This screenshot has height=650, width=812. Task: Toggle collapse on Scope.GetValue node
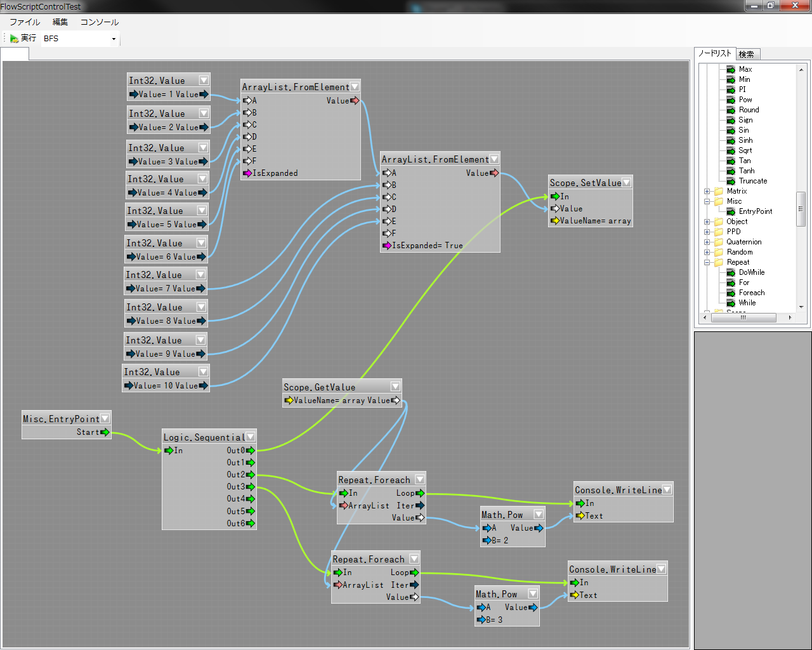click(x=395, y=387)
